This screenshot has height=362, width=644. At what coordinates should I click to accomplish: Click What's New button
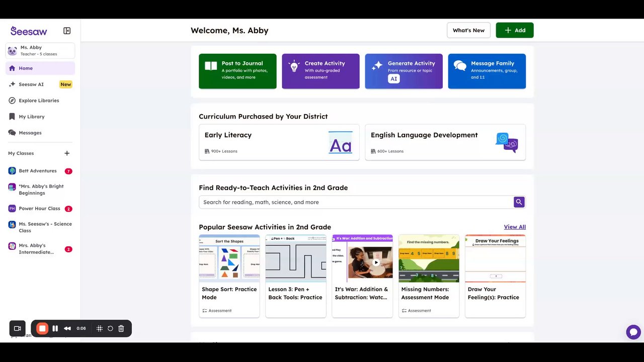click(x=468, y=30)
